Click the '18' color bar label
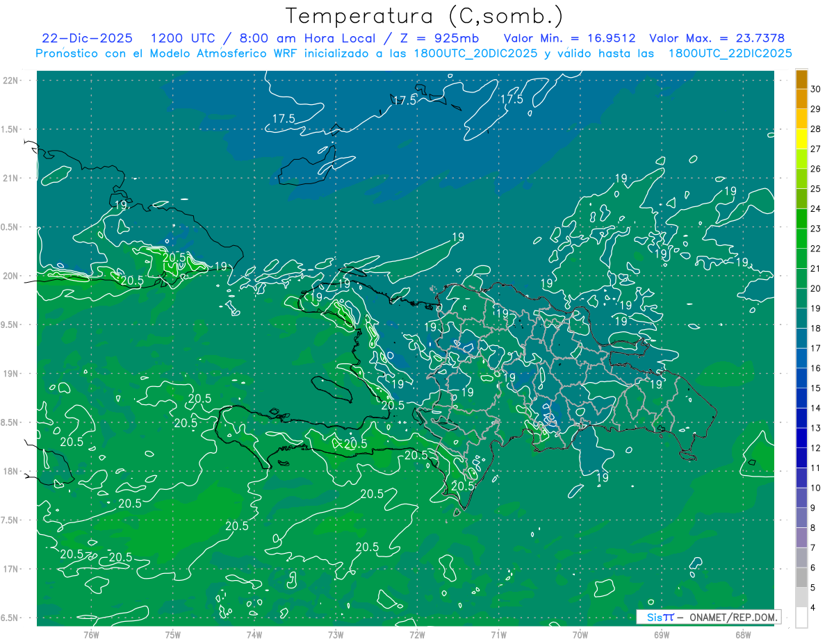834x644 pixels. [816, 329]
